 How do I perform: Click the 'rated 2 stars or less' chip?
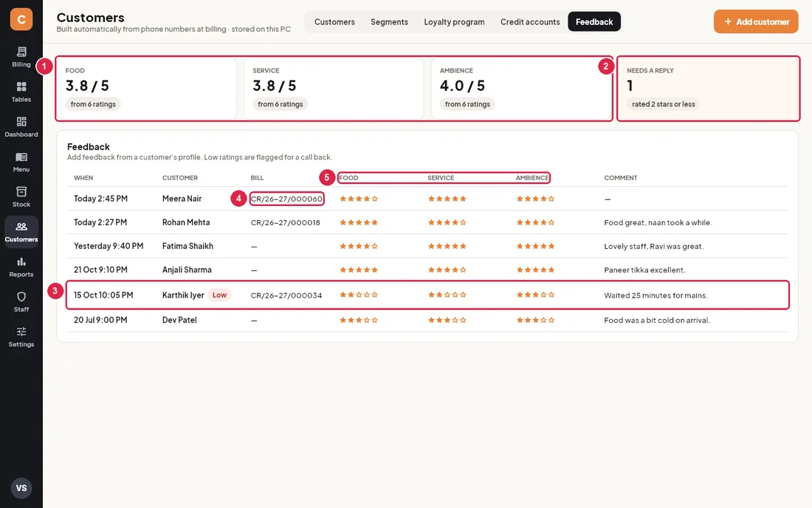pyautogui.click(x=664, y=104)
